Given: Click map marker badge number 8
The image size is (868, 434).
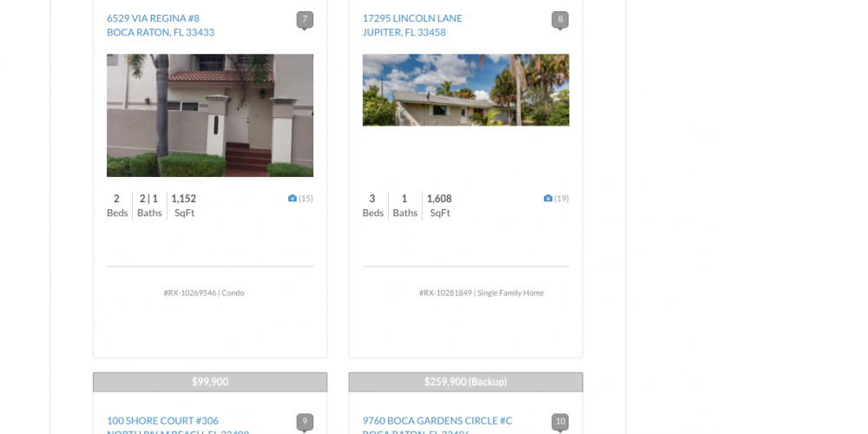Looking at the screenshot, I should (x=560, y=19).
